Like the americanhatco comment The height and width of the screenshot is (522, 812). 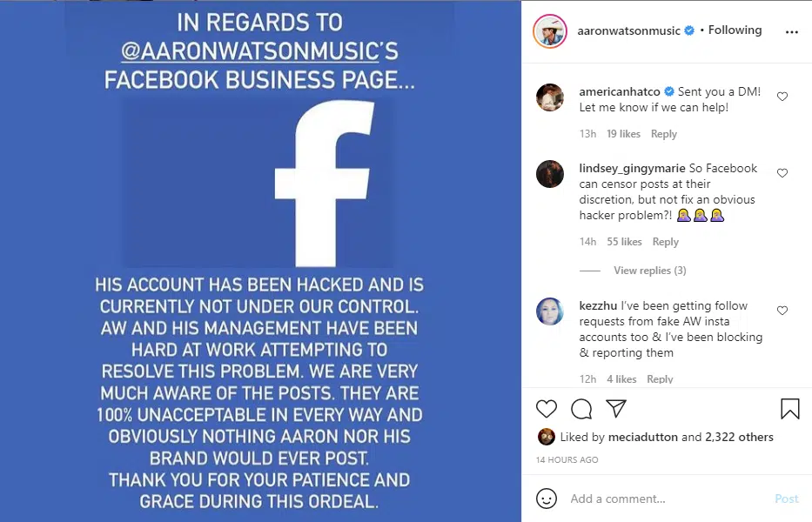[782, 97]
